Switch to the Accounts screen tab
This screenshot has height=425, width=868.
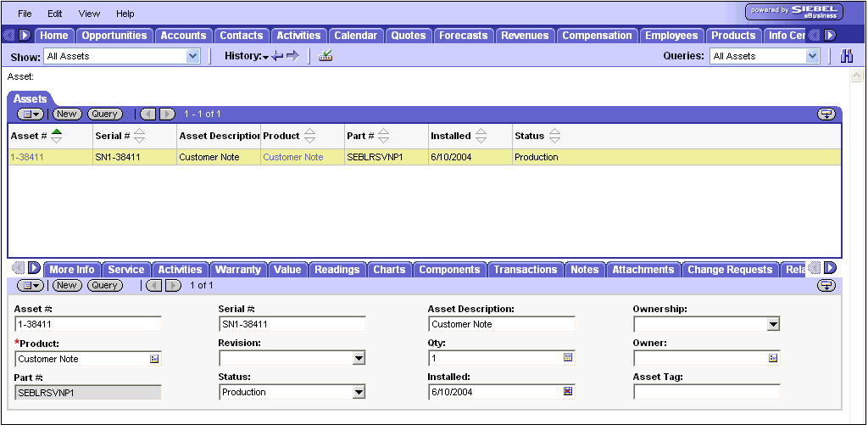183,36
